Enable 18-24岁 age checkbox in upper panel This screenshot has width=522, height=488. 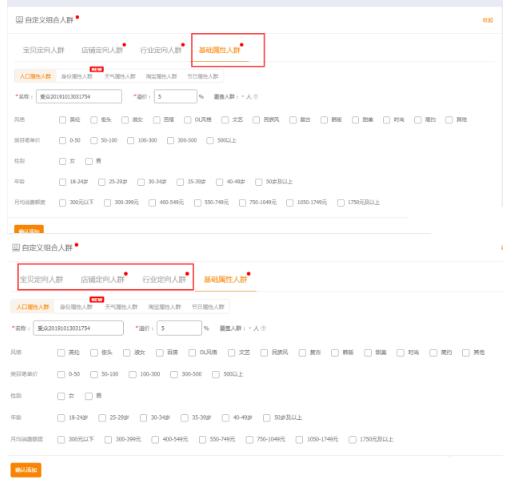pyautogui.click(x=62, y=182)
